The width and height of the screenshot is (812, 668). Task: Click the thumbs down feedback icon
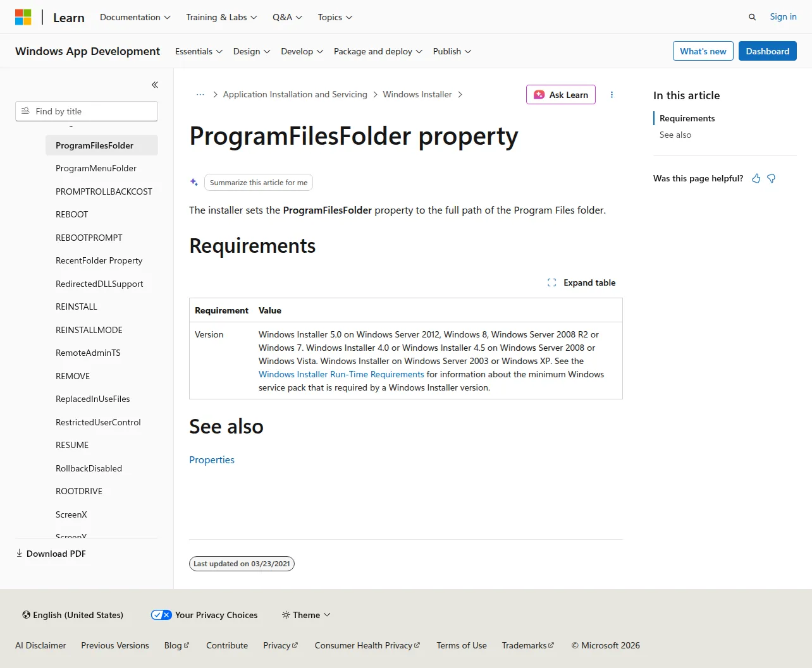point(772,179)
